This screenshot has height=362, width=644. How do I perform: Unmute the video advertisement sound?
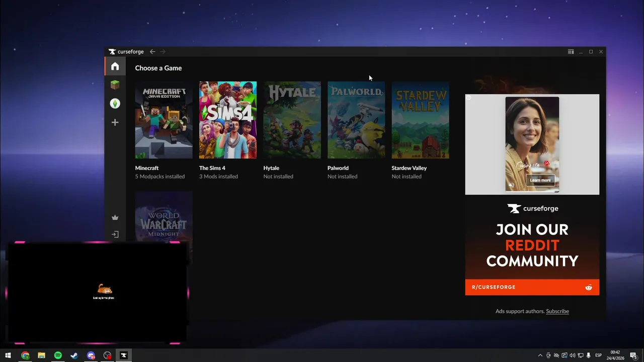tap(511, 185)
